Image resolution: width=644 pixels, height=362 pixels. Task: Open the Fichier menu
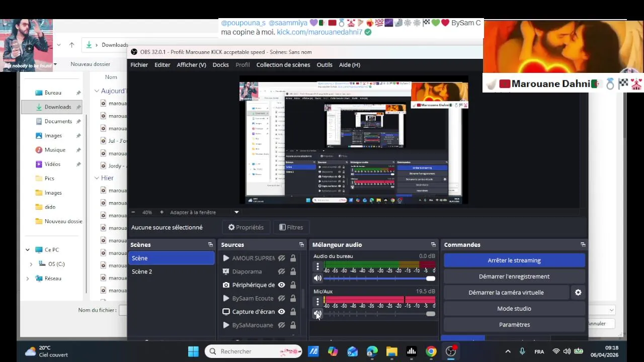tap(139, 65)
